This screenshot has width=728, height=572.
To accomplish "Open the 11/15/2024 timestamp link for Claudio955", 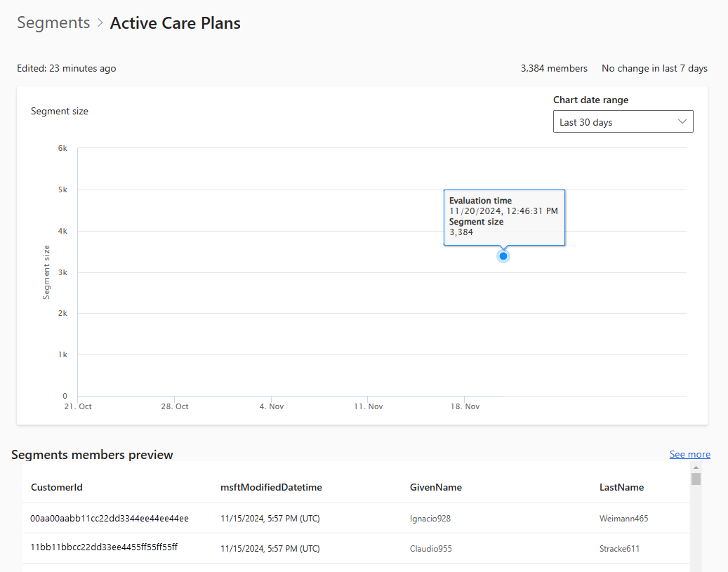I will pyautogui.click(x=270, y=548).
